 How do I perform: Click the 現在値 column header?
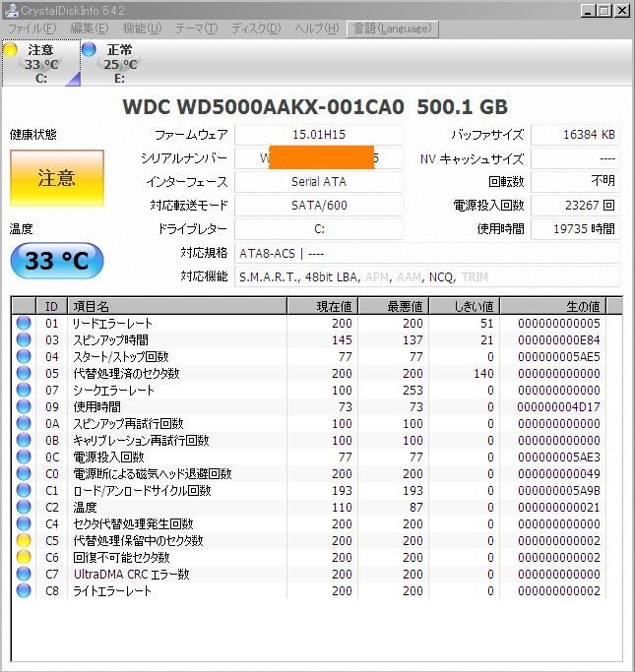(323, 306)
